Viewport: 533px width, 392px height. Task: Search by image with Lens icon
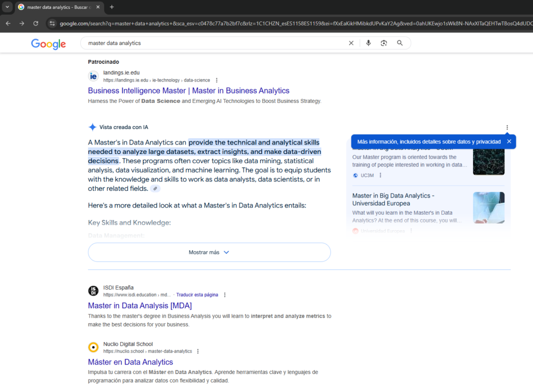pyautogui.click(x=384, y=43)
